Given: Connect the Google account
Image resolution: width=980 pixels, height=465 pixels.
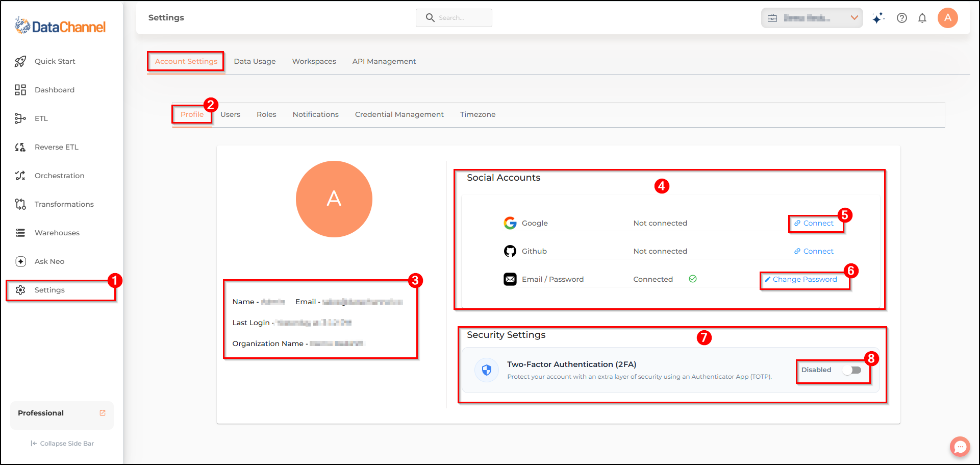Looking at the screenshot, I should click(814, 223).
